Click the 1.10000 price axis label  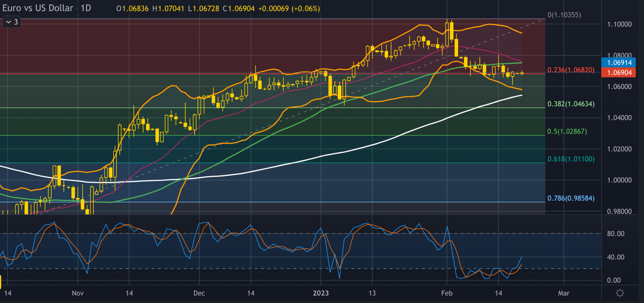(619, 24)
